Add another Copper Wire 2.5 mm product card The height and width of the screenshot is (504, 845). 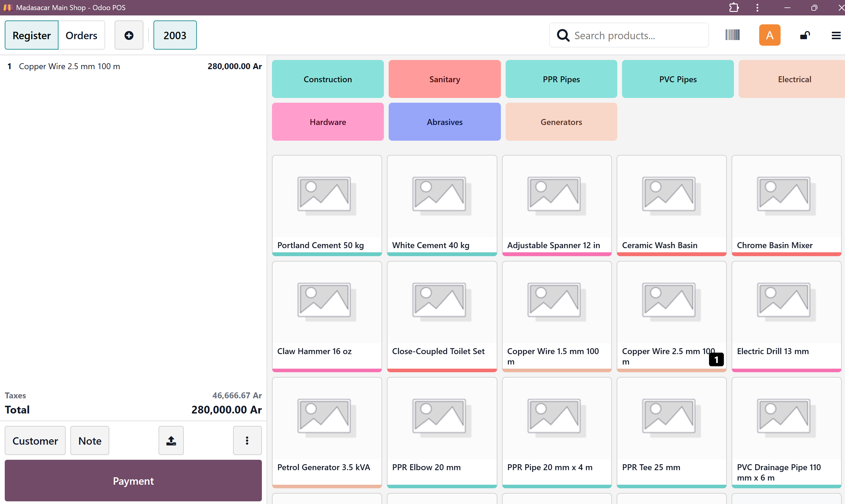pos(671,316)
